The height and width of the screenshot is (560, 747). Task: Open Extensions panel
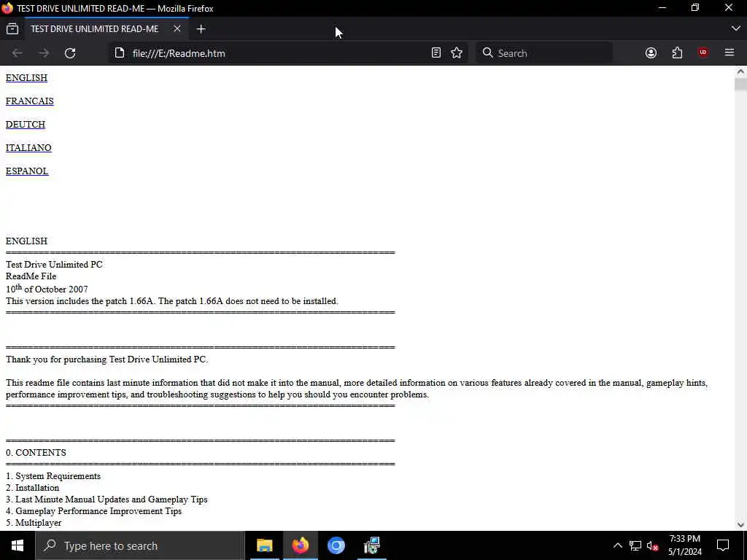click(x=677, y=52)
